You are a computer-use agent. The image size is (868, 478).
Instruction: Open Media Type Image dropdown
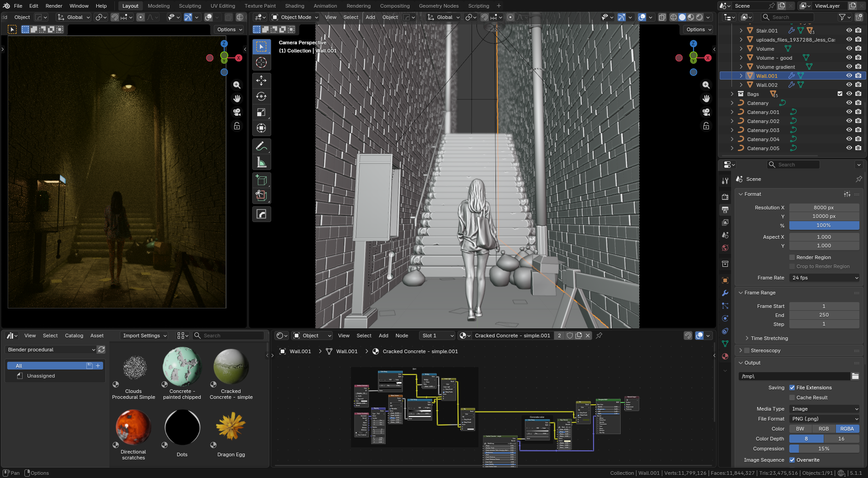pos(824,409)
